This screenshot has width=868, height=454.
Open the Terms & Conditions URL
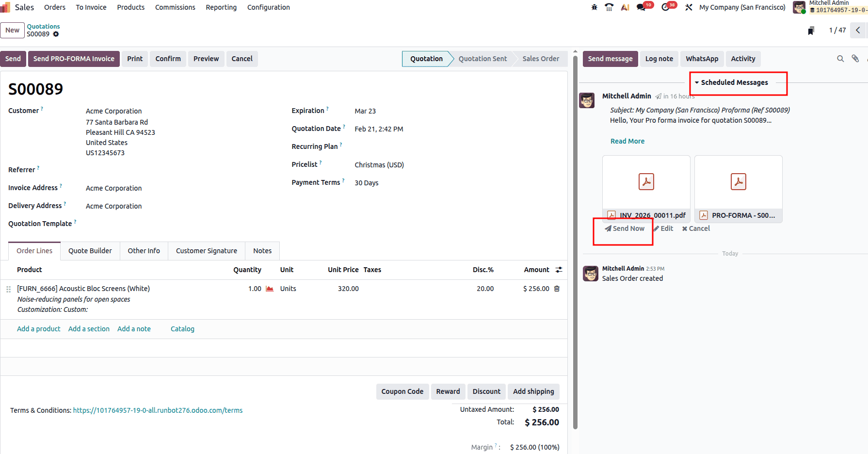click(158, 410)
